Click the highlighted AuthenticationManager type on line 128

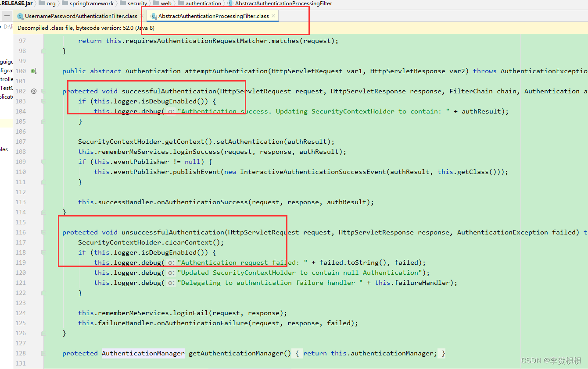pos(143,353)
